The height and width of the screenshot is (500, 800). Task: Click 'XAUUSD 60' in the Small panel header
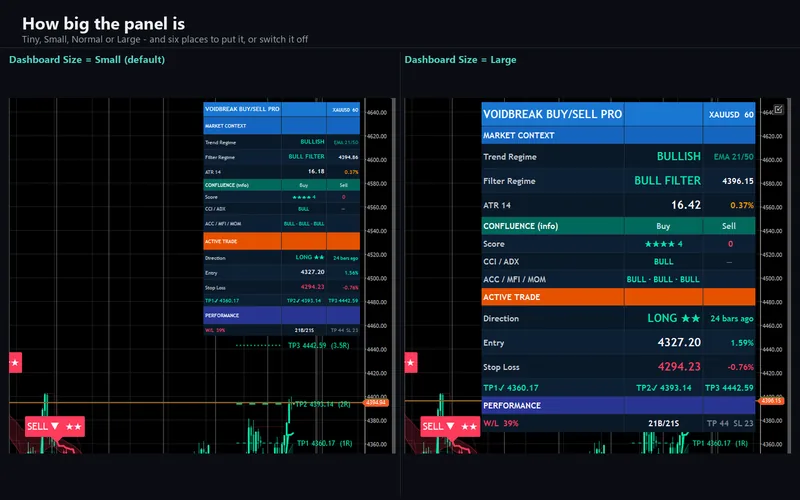tap(345, 110)
